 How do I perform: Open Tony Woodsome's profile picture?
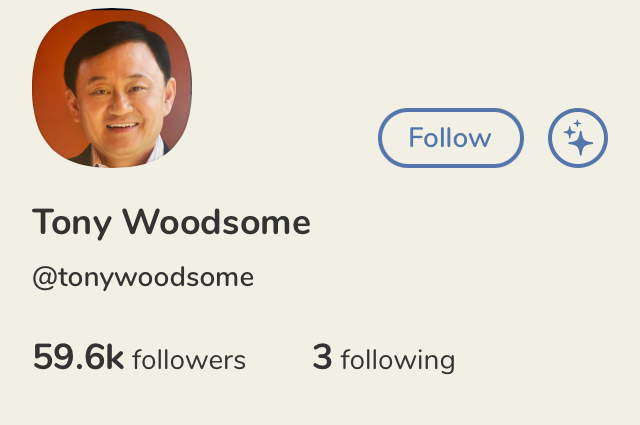pos(112,88)
